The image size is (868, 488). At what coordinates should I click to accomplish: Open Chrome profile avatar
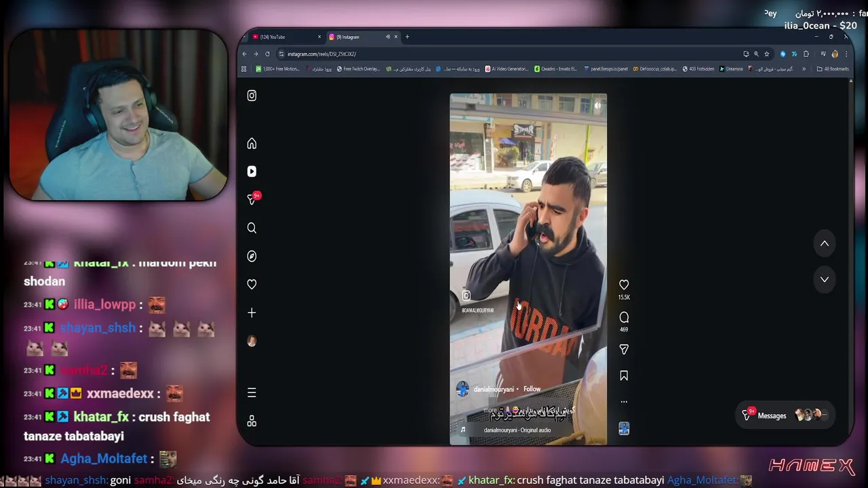(835, 54)
